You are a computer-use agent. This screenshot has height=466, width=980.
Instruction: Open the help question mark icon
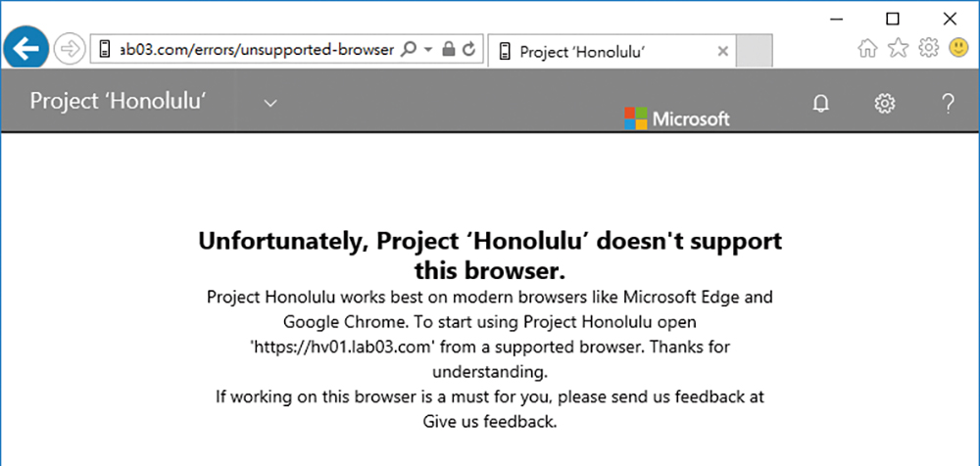948,103
